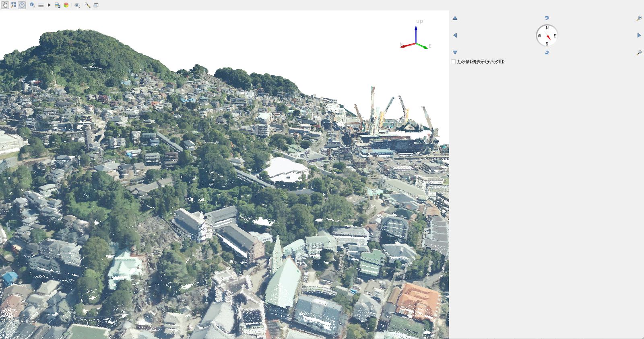Open the measurement ruler tool

(x=41, y=5)
